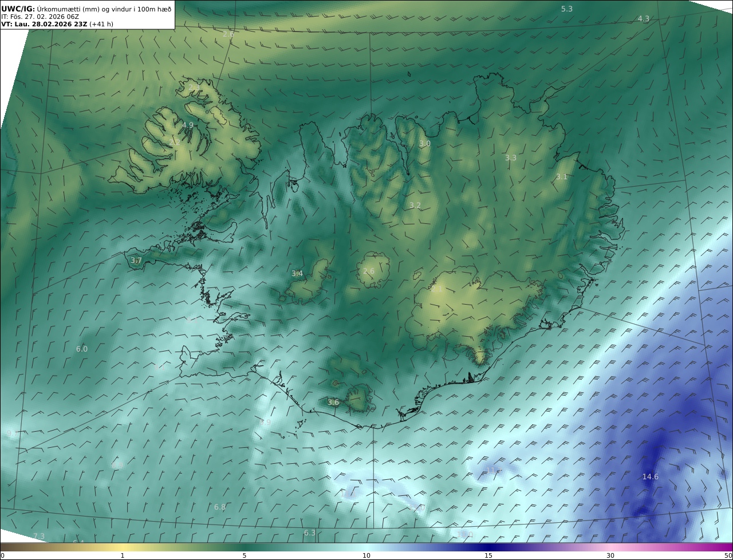Click the 7.3 value on the map

tap(39, 536)
